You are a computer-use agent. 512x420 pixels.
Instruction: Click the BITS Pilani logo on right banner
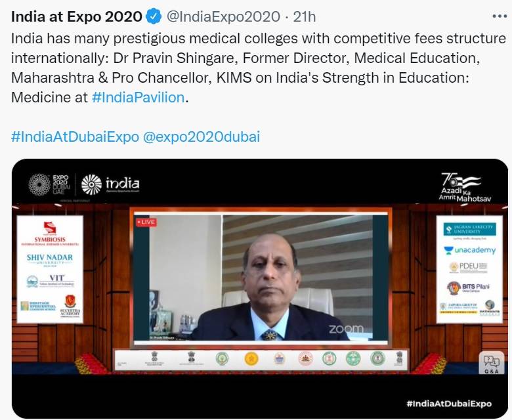pos(469,287)
